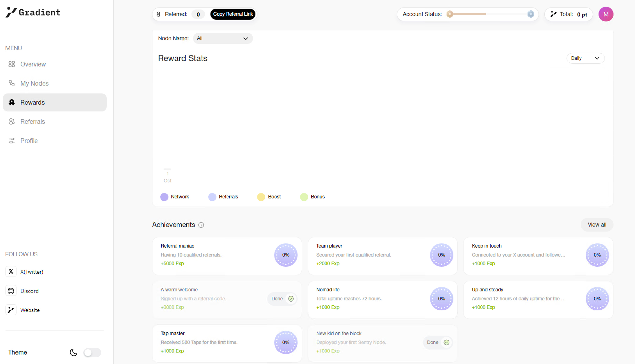Image resolution: width=635 pixels, height=364 pixels.
Task: Click the Website link text
Action: (x=30, y=310)
